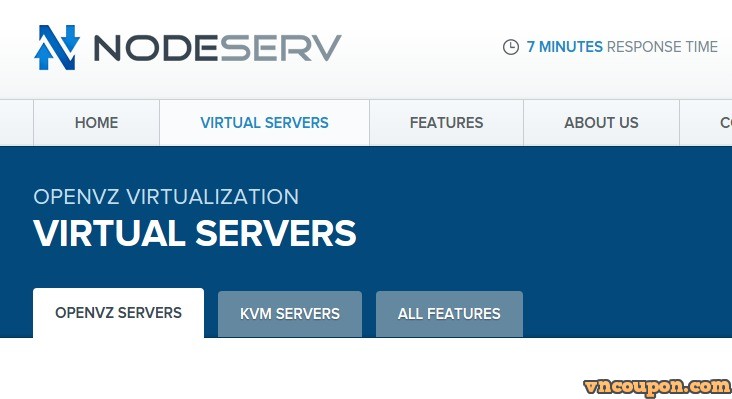Switch to the KVM SERVERS tab

[290, 314]
